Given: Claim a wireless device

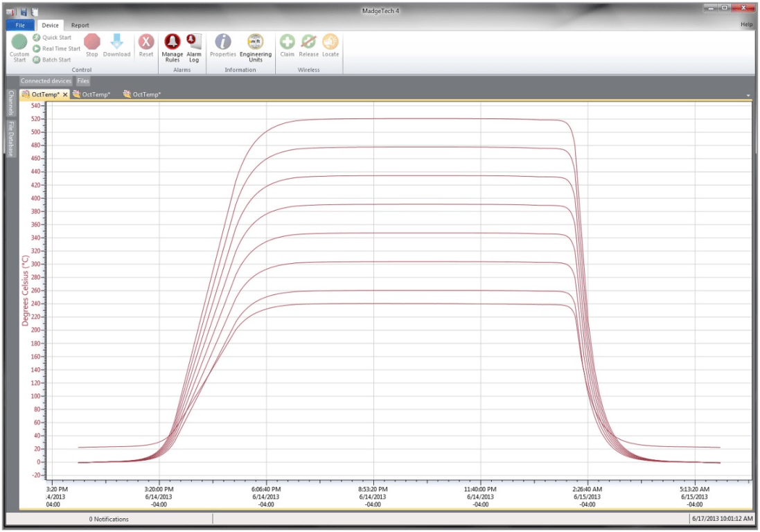Looking at the screenshot, I should pos(288,44).
